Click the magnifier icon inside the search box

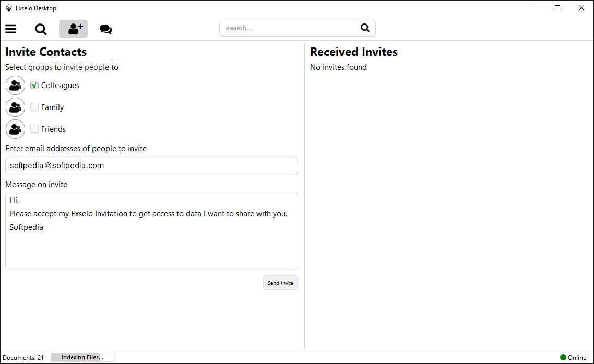coord(365,28)
